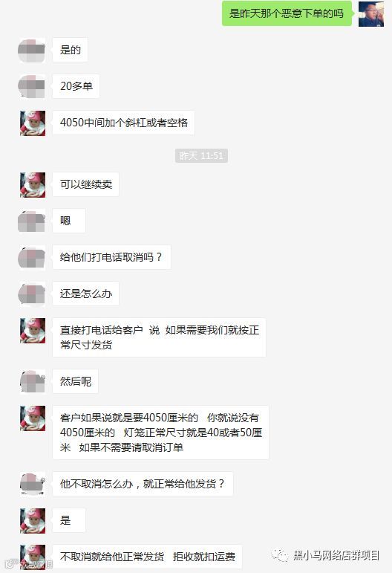Viewport: 392px width, 573px height.
Task: Click the '昨天 11:51' timestamp label
Action: [201, 156]
